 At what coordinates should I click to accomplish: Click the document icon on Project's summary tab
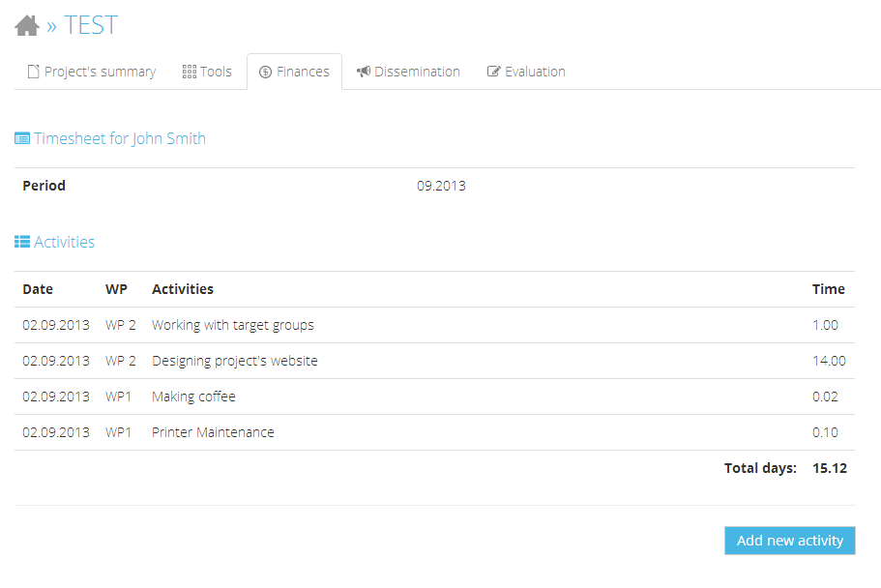pos(33,72)
